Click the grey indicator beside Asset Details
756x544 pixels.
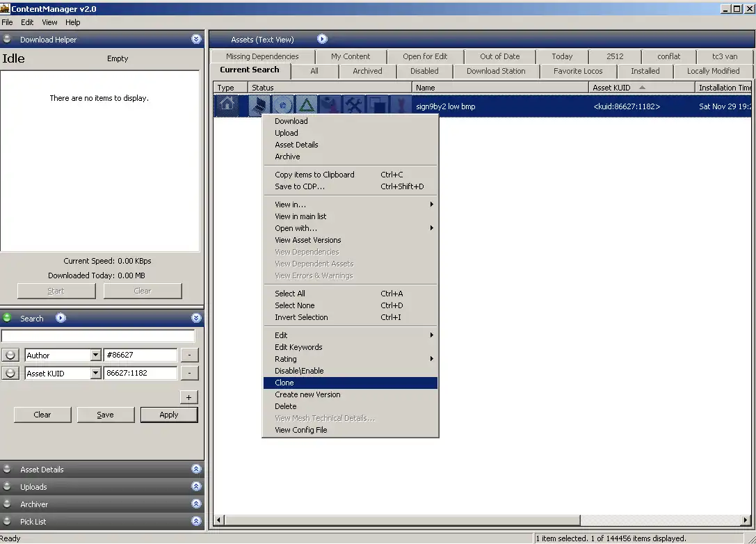8,470
